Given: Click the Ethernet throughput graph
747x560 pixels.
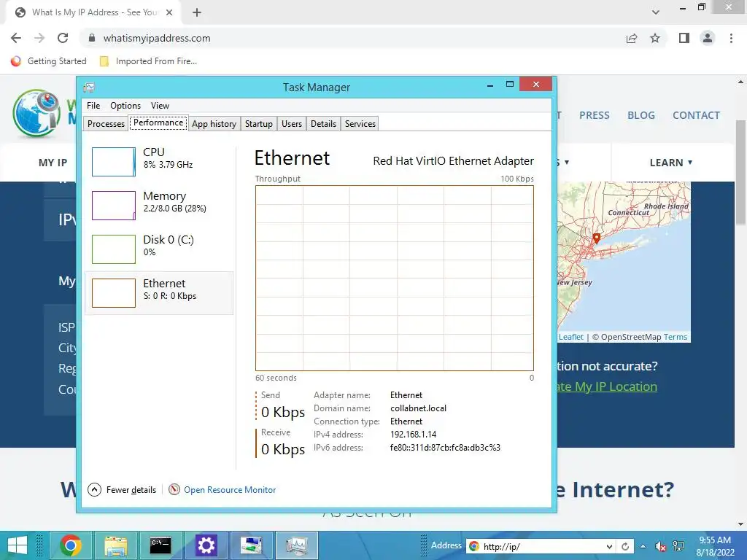Looking at the screenshot, I should tap(395, 278).
